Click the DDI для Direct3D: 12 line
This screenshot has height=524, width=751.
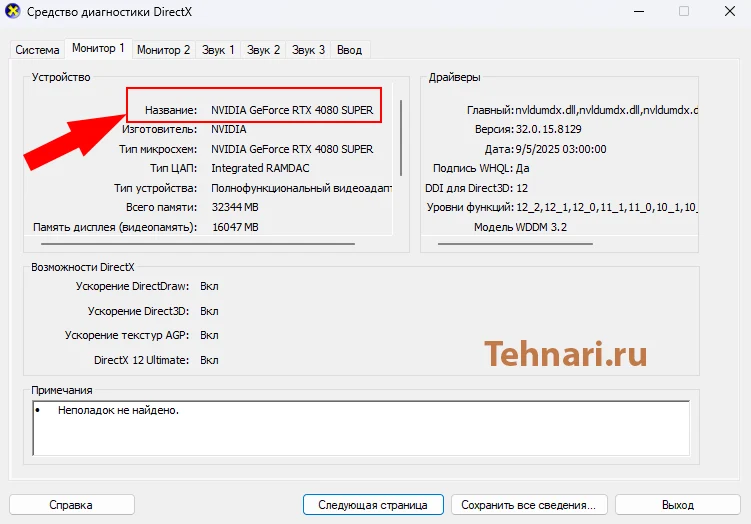[476, 188]
